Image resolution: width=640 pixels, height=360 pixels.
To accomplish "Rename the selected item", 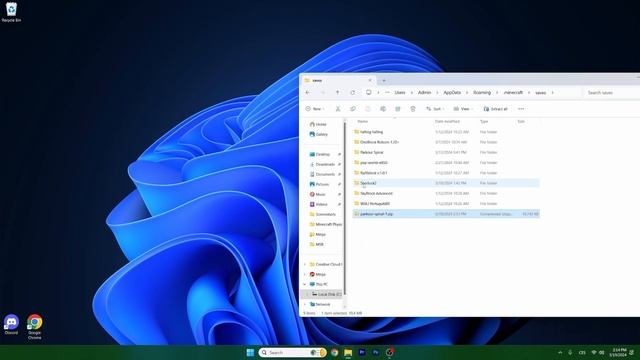I will tap(383, 109).
